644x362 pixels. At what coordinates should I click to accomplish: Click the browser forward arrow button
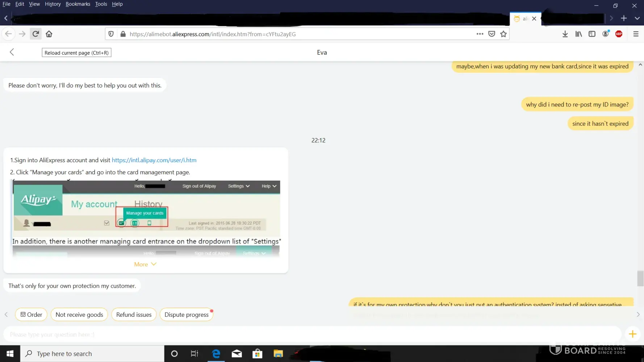(x=22, y=34)
